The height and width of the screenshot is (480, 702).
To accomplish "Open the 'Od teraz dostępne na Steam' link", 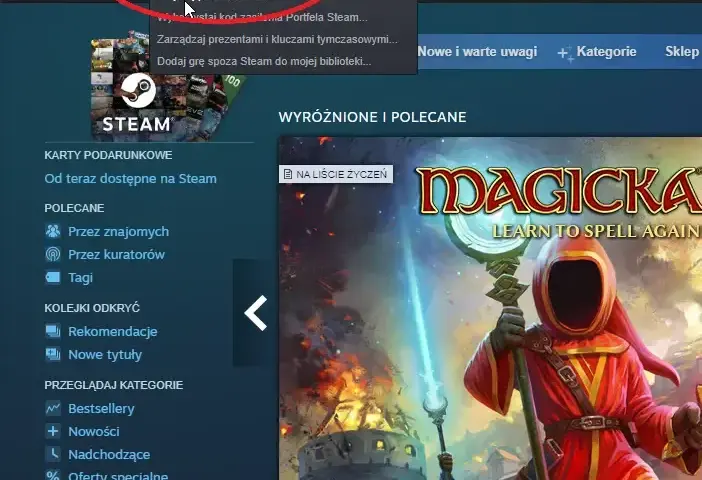I will (x=130, y=179).
